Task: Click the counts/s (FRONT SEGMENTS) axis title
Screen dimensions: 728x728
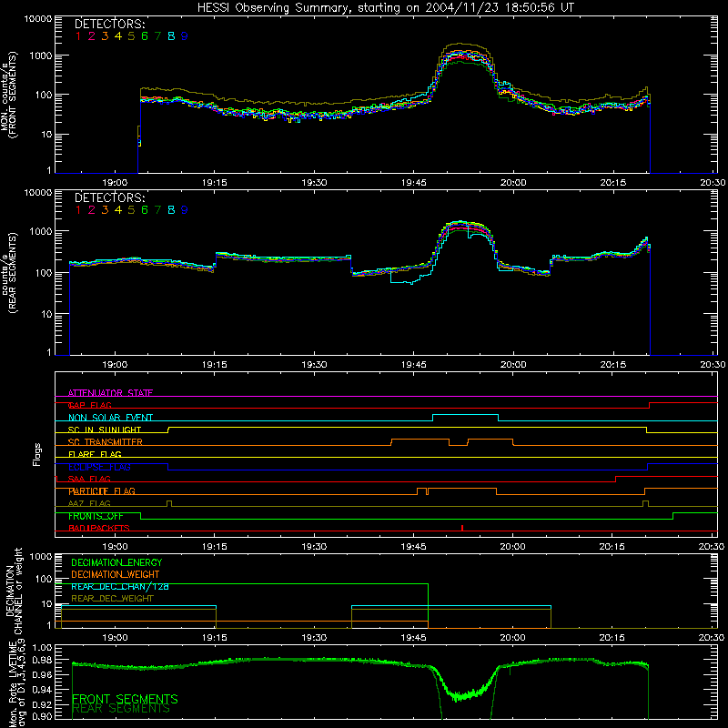Action: click(9, 96)
